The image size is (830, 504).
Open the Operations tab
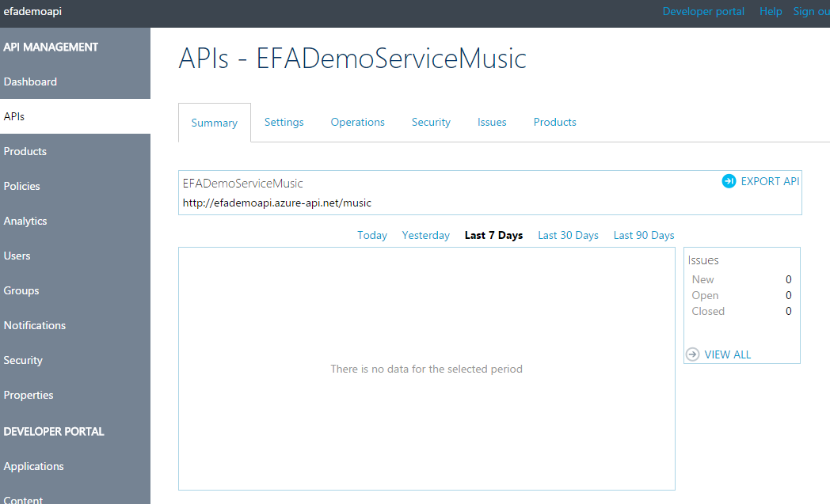coord(358,122)
